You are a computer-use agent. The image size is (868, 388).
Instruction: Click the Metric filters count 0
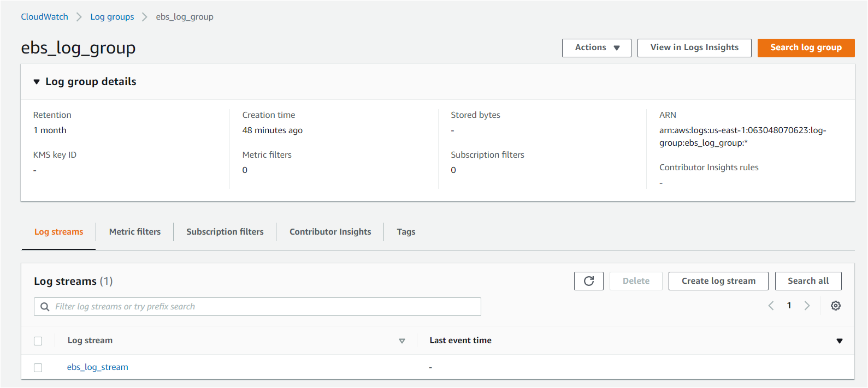pos(245,170)
